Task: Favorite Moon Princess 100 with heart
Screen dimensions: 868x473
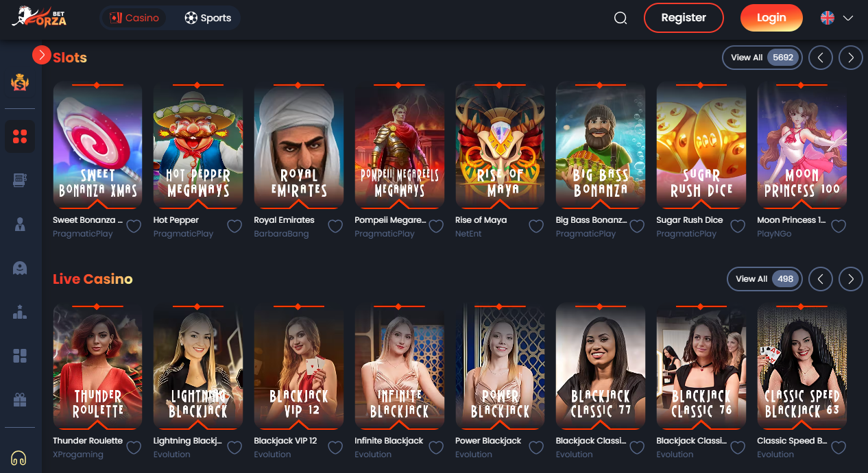Action: pyautogui.click(x=839, y=226)
